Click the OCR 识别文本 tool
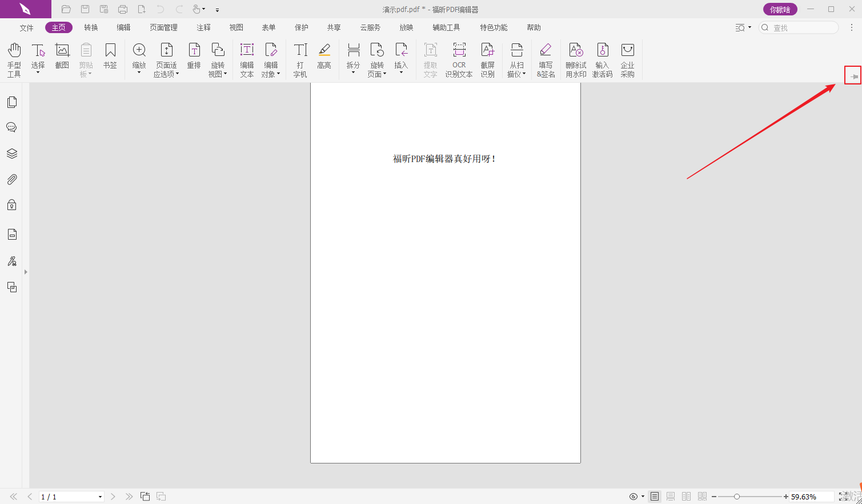Image resolution: width=862 pixels, height=504 pixels. tap(459, 59)
